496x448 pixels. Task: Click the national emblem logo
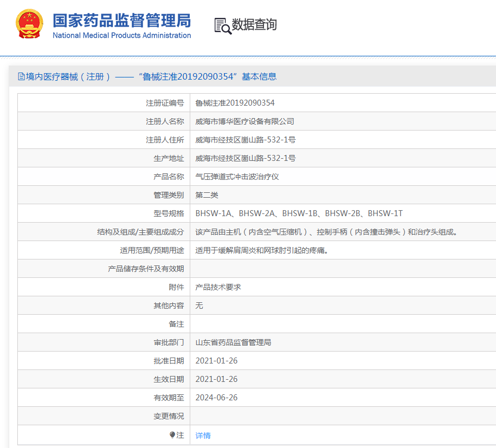pyautogui.click(x=29, y=24)
